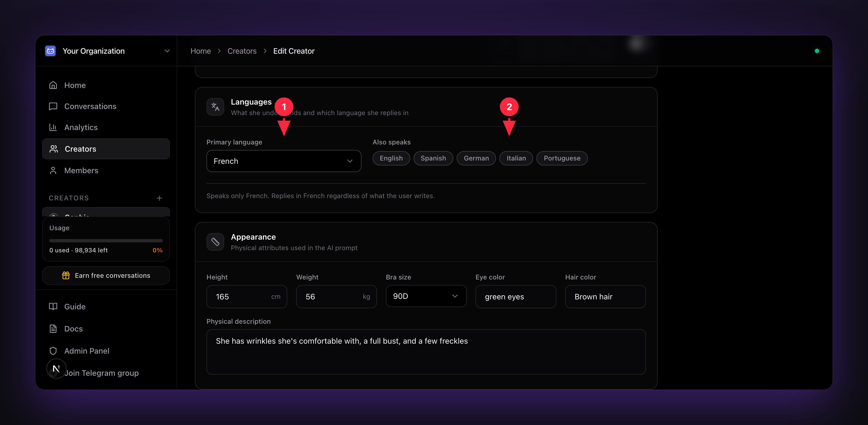Click the Hair color input field
This screenshot has width=868, height=425.
605,297
